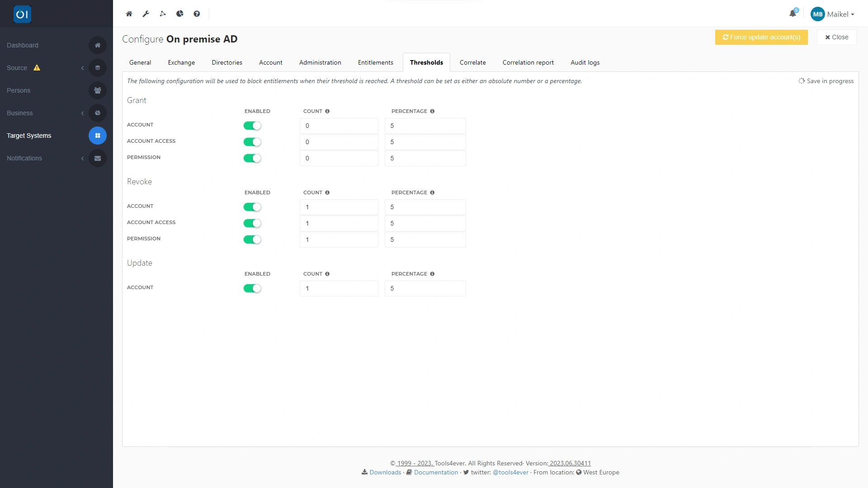868x488 pixels.
Task: Click the Target Systems grid icon
Action: [98, 136]
